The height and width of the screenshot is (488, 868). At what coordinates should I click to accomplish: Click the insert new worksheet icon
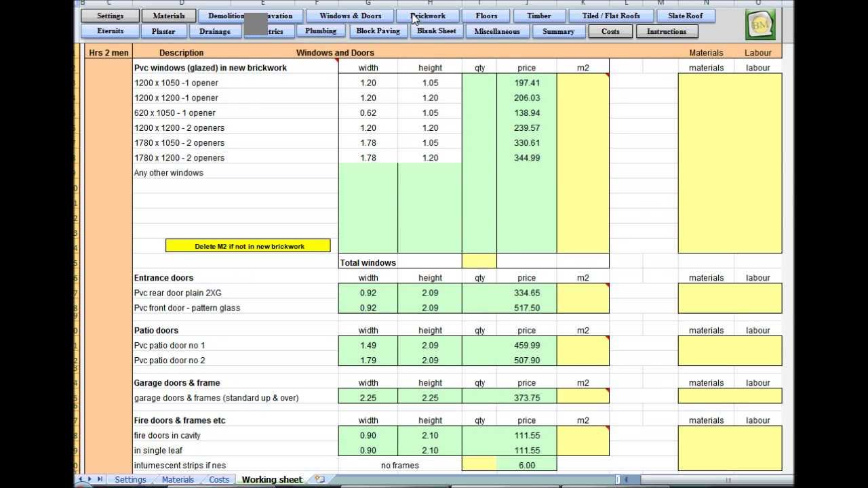pos(319,479)
